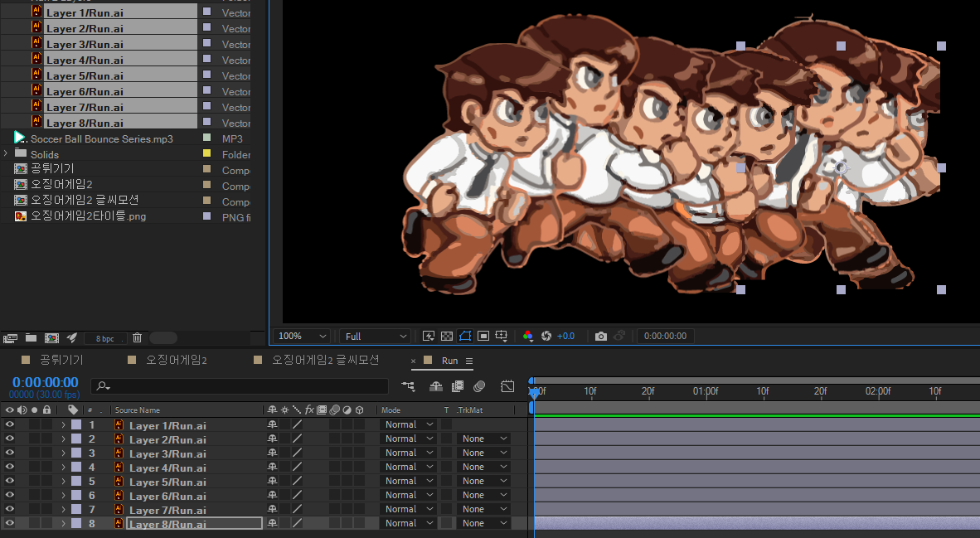Image resolution: width=980 pixels, height=538 pixels.
Task: Open show channel RGB color menu
Action: tap(528, 337)
